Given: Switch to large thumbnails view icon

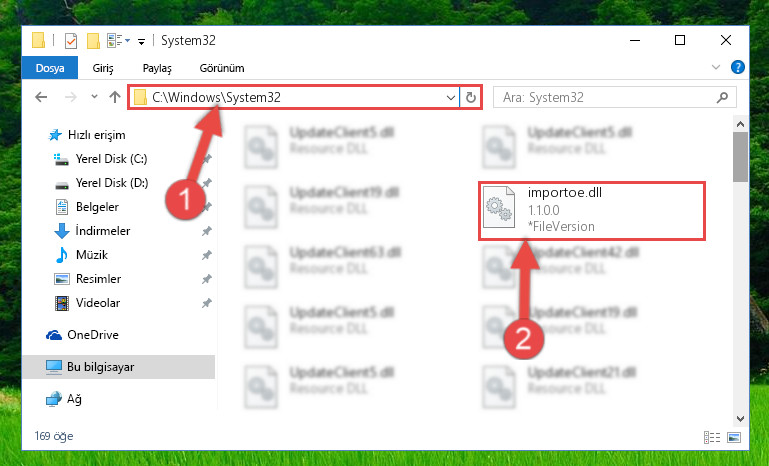Looking at the screenshot, I should [734, 437].
